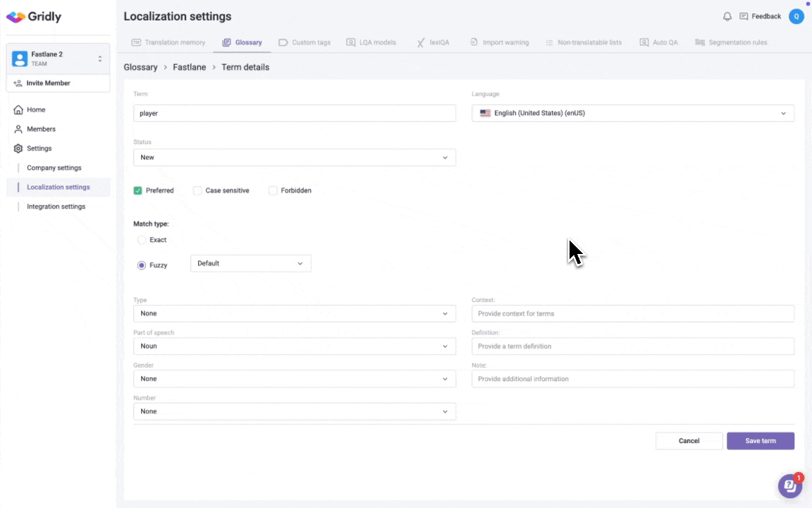This screenshot has height=508, width=812.
Task: Switch to the LQA models tab
Action: point(371,42)
